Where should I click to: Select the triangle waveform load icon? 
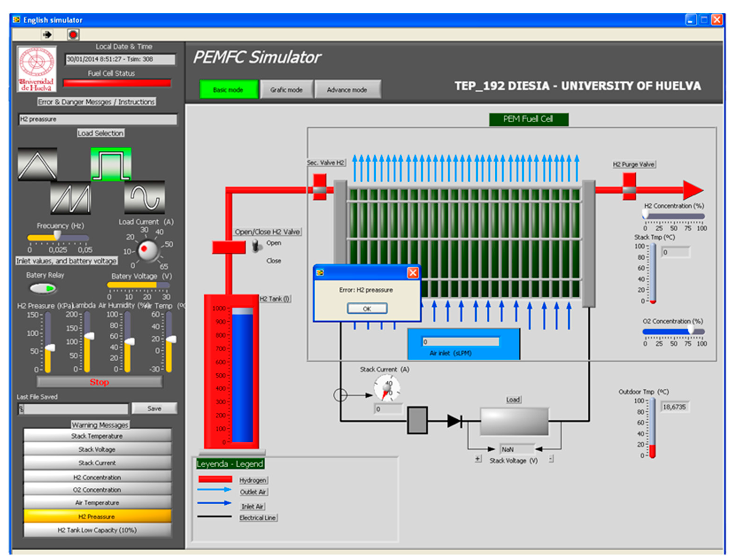(x=37, y=165)
